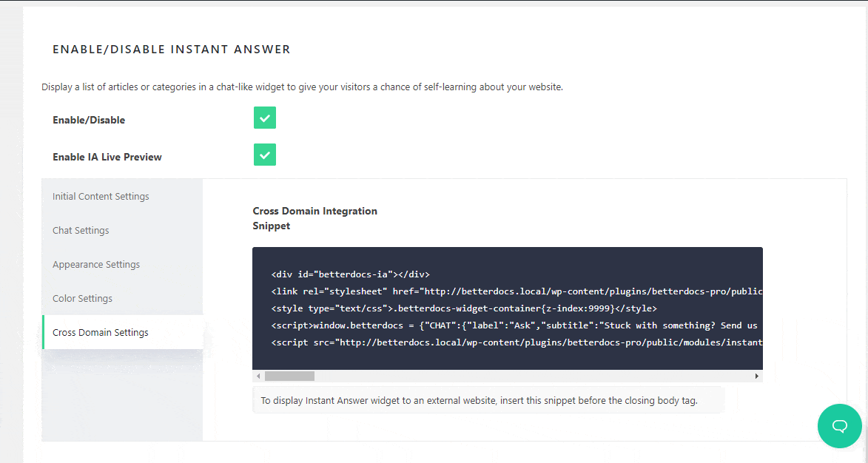The height and width of the screenshot is (463, 868).
Task: Switch to the Chat Settings tab
Action: pyautogui.click(x=81, y=231)
